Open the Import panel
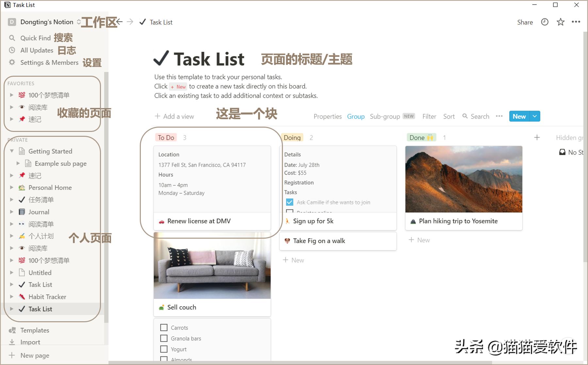 point(30,342)
